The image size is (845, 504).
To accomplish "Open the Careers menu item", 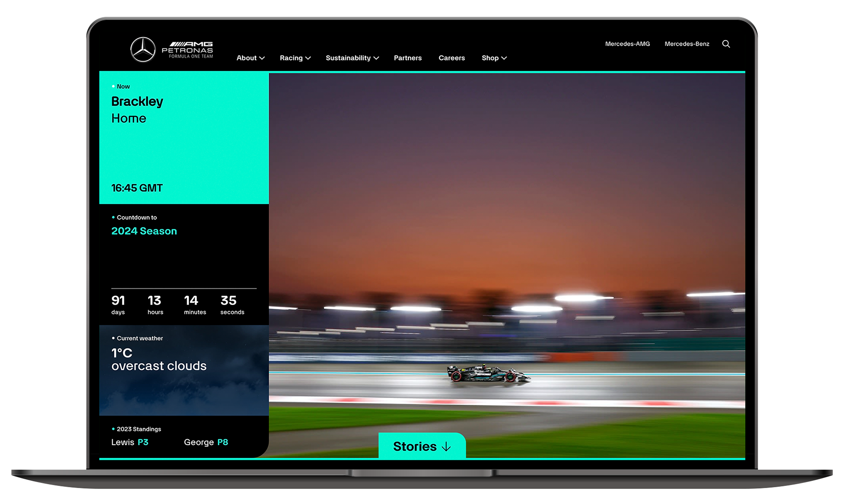I will (452, 58).
